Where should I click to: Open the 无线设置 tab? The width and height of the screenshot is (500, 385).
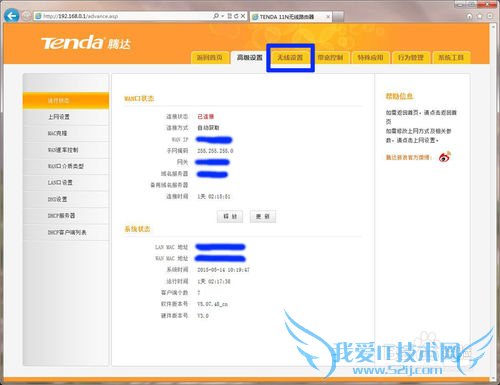click(290, 58)
